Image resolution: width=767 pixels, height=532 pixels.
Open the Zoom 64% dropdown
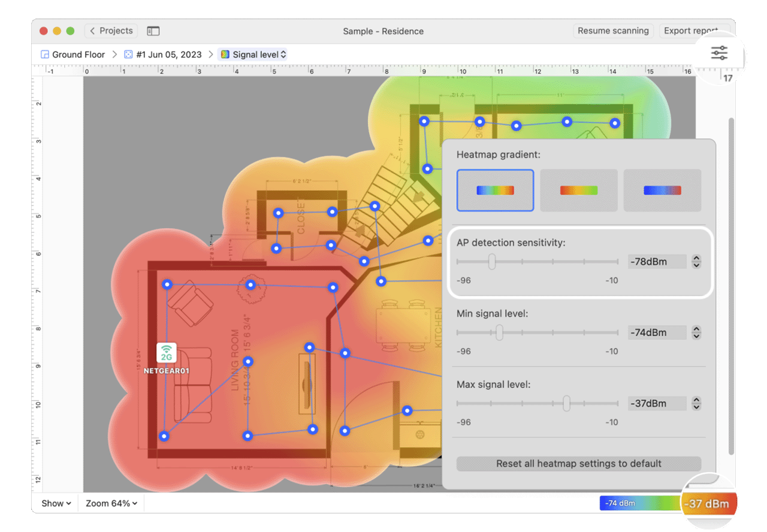click(x=111, y=503)
